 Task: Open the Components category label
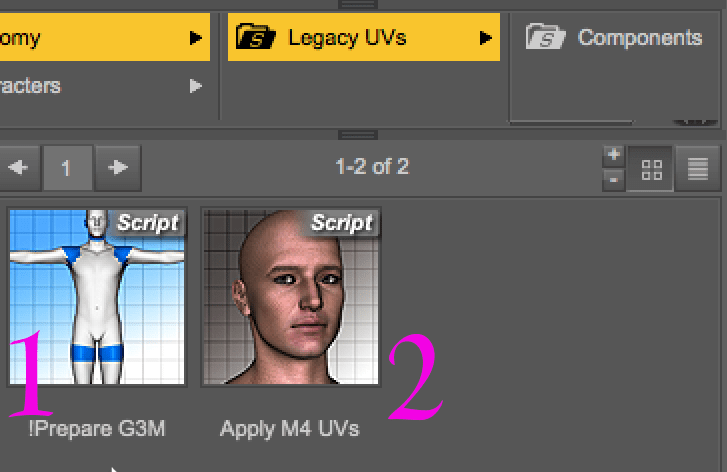[640, 38]
